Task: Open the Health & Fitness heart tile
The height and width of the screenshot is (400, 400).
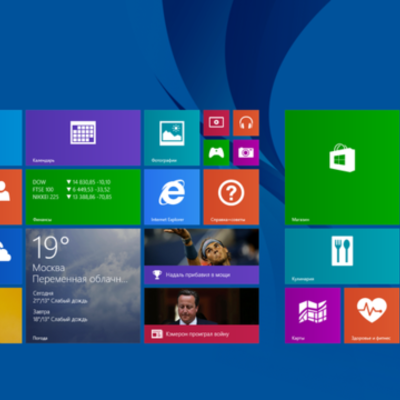Action: (372, 316)
